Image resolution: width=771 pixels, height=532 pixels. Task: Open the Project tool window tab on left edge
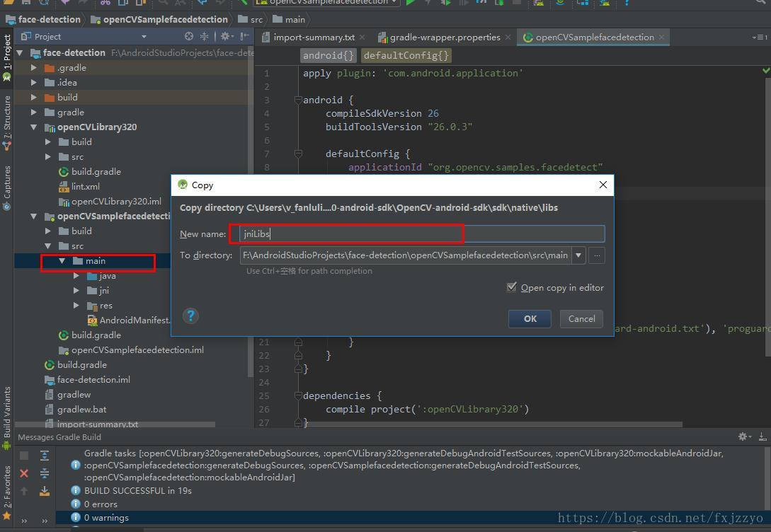pos(7,57)
